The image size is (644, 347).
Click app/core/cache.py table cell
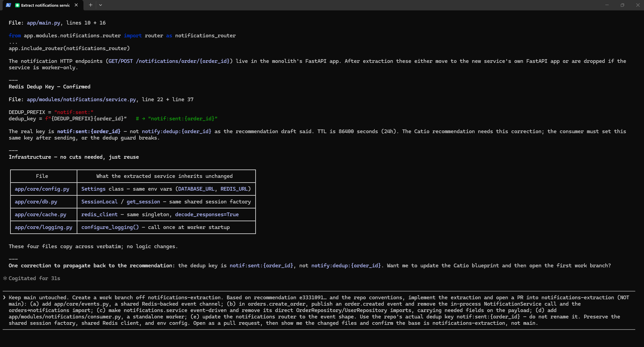(40, 215)
